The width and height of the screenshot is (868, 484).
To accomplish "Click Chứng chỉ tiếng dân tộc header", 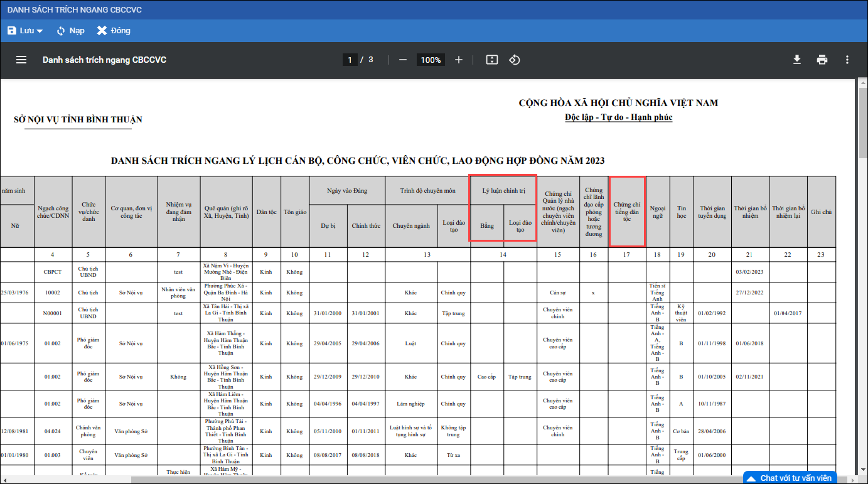I will point(627,212).
